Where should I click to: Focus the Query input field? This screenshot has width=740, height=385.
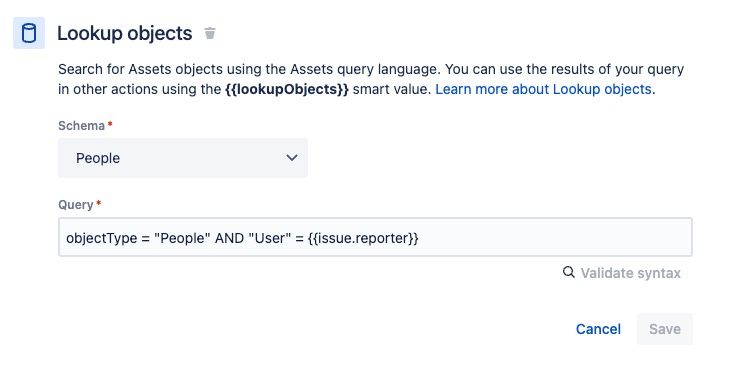click(x=375, y=237)
